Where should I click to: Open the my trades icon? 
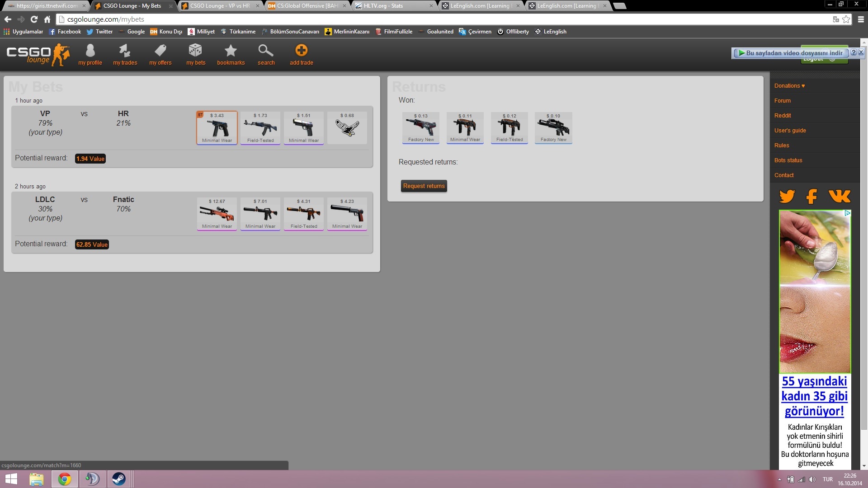pyautogui.click(x=125, y=55)
